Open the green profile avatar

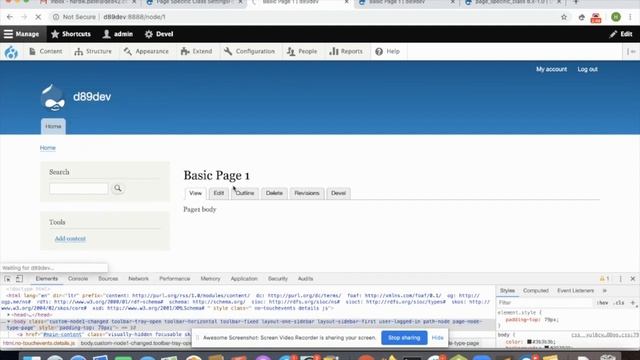(x=616, y=17)
